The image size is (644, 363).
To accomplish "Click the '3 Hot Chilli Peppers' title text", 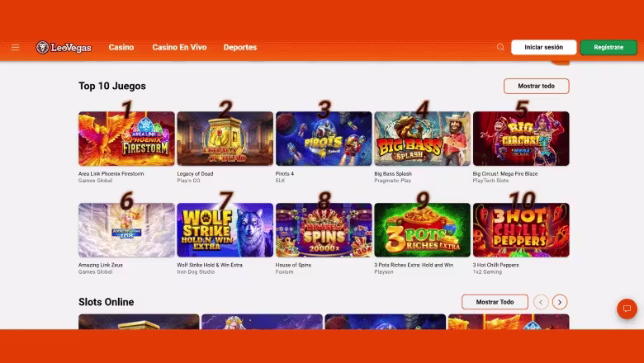I will point(495,265).
